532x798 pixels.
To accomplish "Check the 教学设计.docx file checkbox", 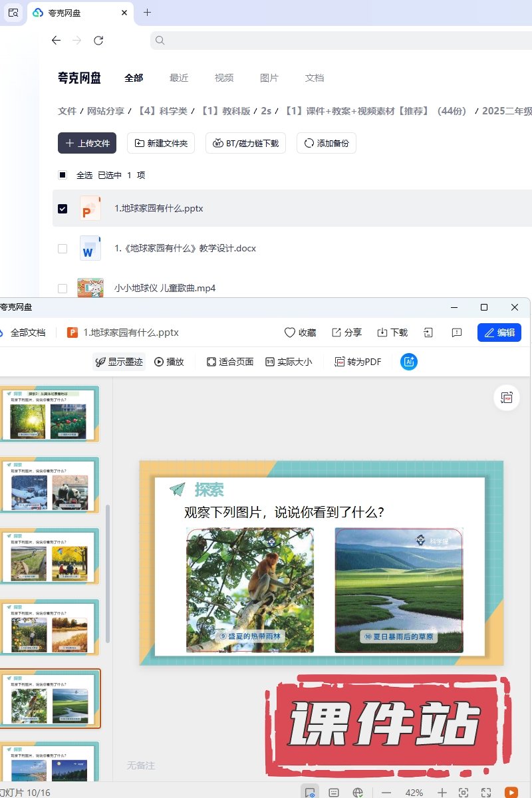I will [63, 249].
